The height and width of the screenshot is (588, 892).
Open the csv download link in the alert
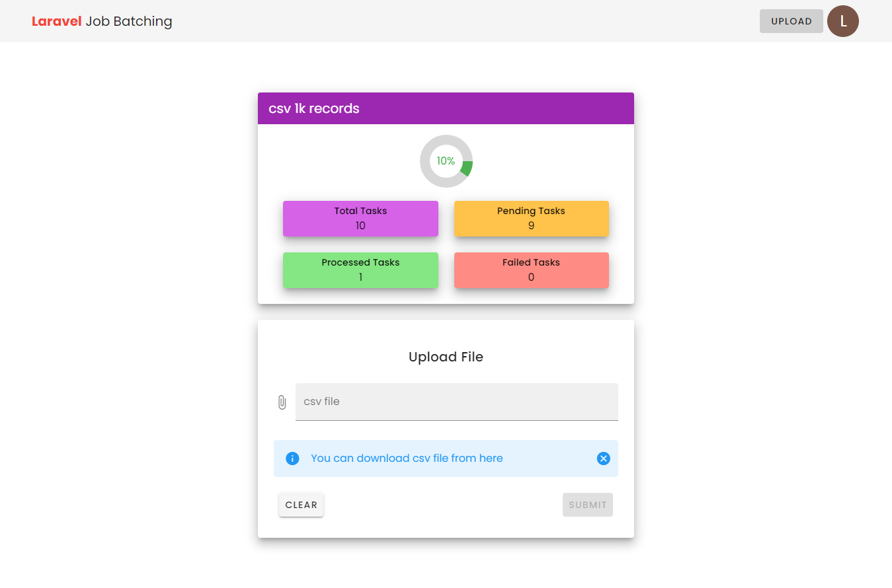point(407,458)
